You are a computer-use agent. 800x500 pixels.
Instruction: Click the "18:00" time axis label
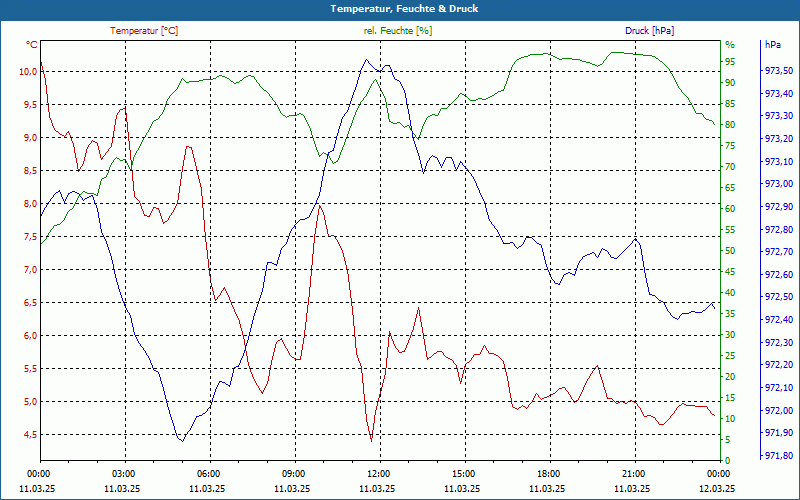click(x=548, y=474)
